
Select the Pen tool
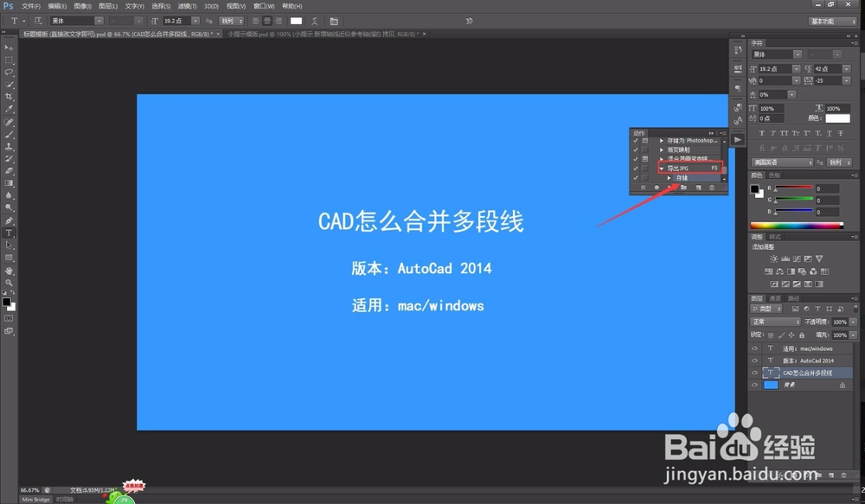pos(9,220)
